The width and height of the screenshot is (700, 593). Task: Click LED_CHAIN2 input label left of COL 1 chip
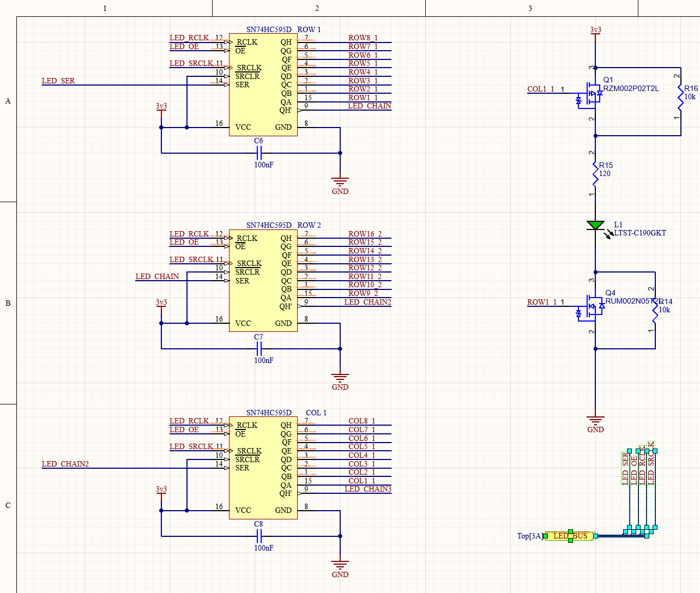[65, 464]
